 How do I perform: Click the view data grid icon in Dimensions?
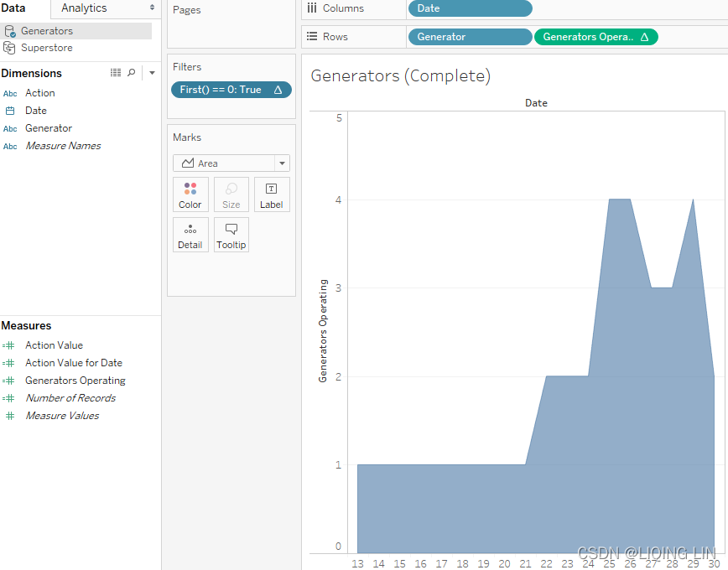pos(116,72)
